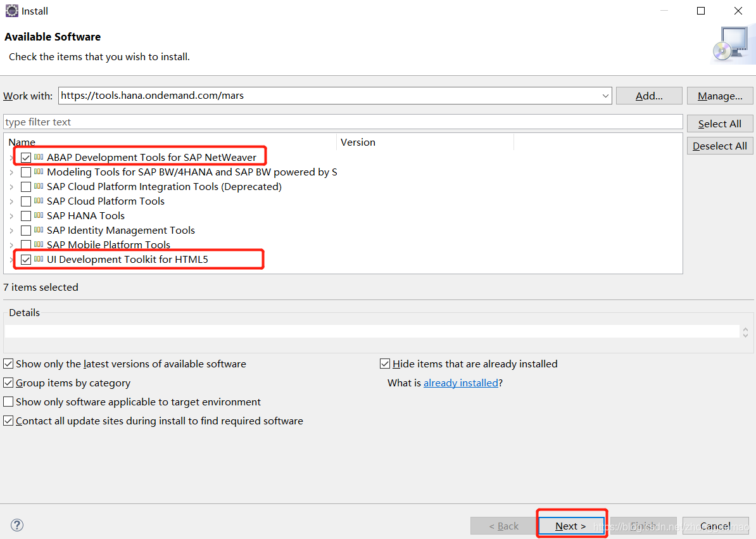Screen dimensions: 756x539
Task: Select UI Development Toolkit for HTML5 label
Action: point(127,260)
